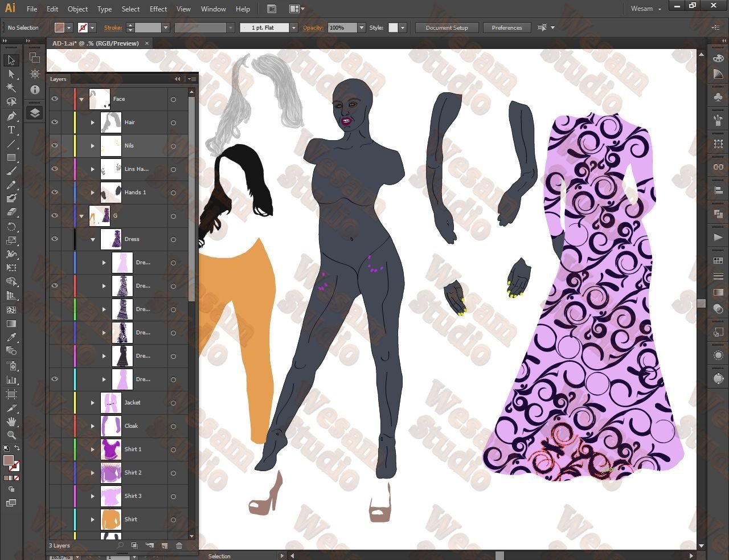Open the Opacity value dropdown

click(361, 27)
